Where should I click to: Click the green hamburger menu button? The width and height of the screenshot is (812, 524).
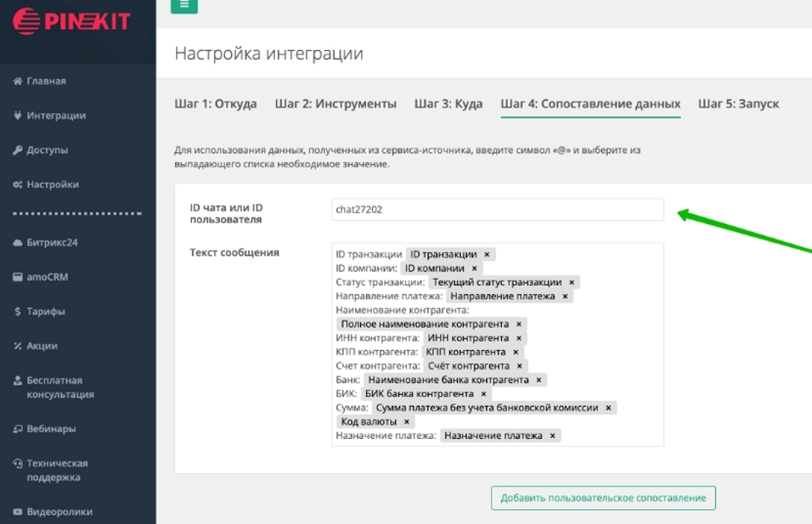[x=183, y=5]
